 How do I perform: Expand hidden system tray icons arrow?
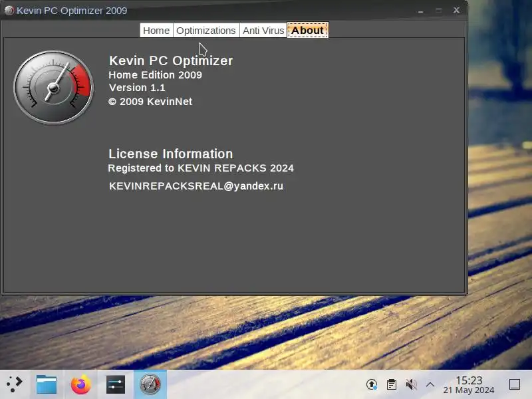coord(430,384)
